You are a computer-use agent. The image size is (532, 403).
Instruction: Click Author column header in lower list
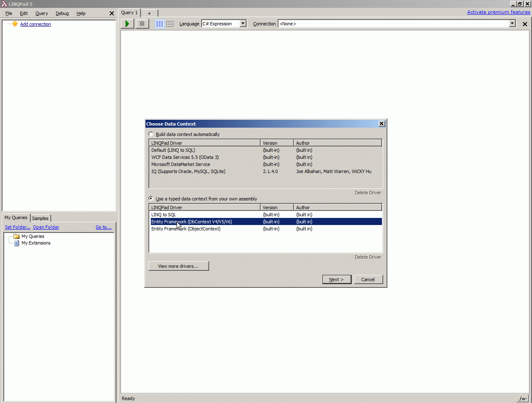click(x=337, y=208)
